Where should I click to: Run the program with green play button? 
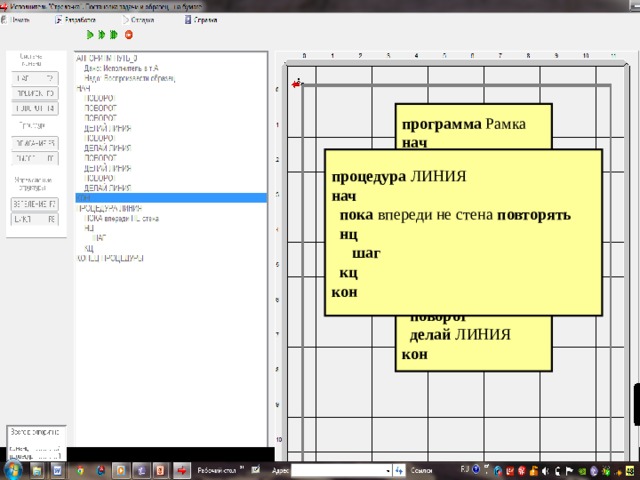click(90, 35)
